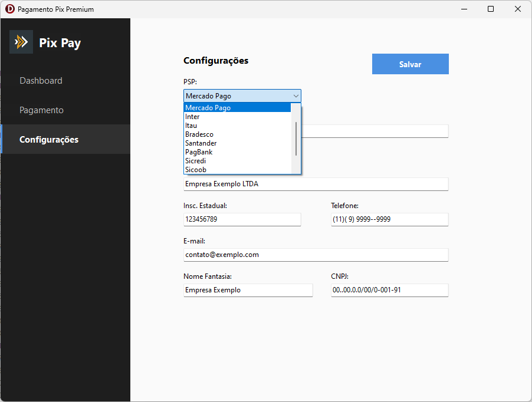Focus the Empresa Exemplo LTDA field
Image resolution: width=532 pixels, height=402 pixels.
pos(316,184)
